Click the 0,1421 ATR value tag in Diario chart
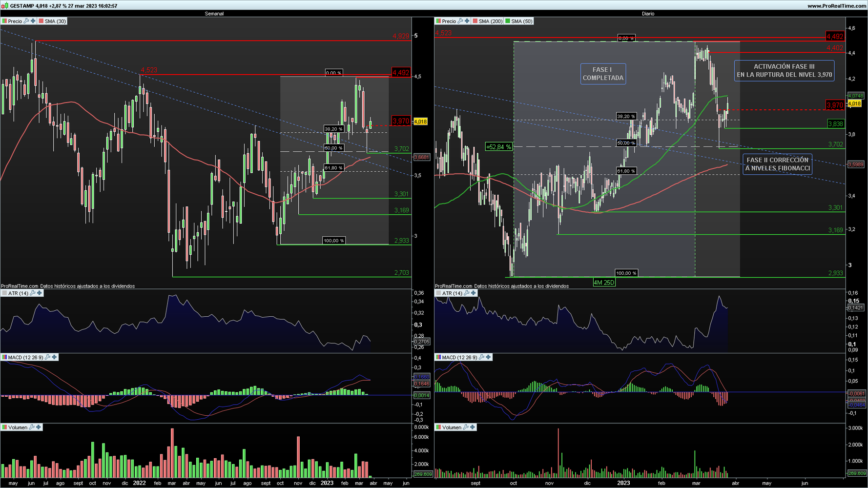 (x=855, y=308)
